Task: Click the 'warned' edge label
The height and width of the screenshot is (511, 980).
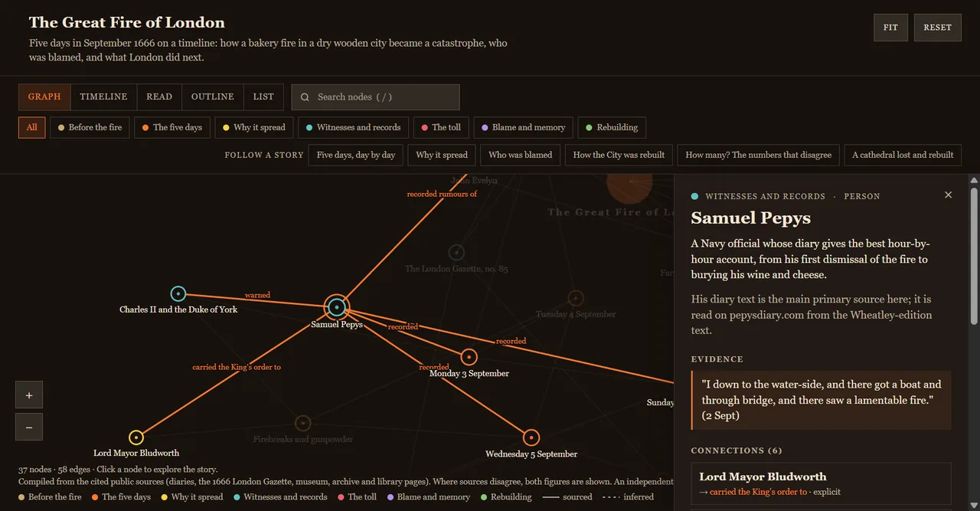Action: (257, 295)
